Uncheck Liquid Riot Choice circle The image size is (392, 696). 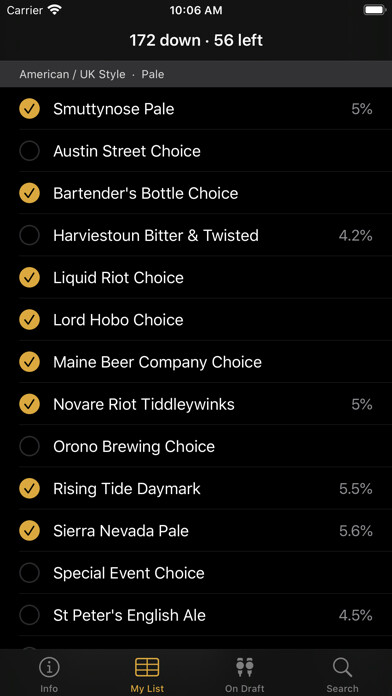(29, 277)
